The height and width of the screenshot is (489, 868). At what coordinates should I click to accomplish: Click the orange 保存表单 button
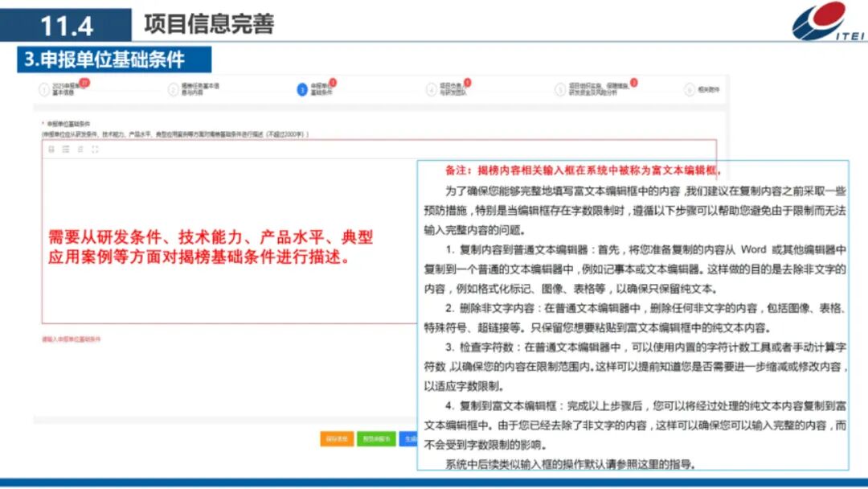coord(337,438)
